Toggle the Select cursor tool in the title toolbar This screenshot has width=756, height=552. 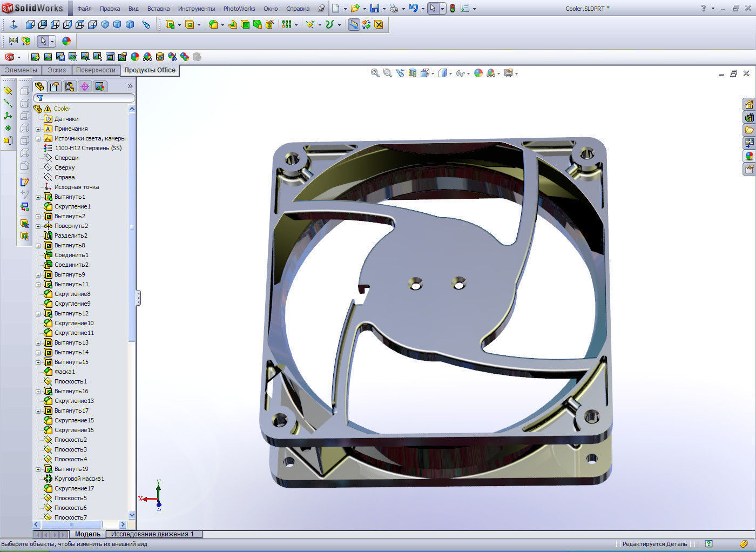click(433, 8)
